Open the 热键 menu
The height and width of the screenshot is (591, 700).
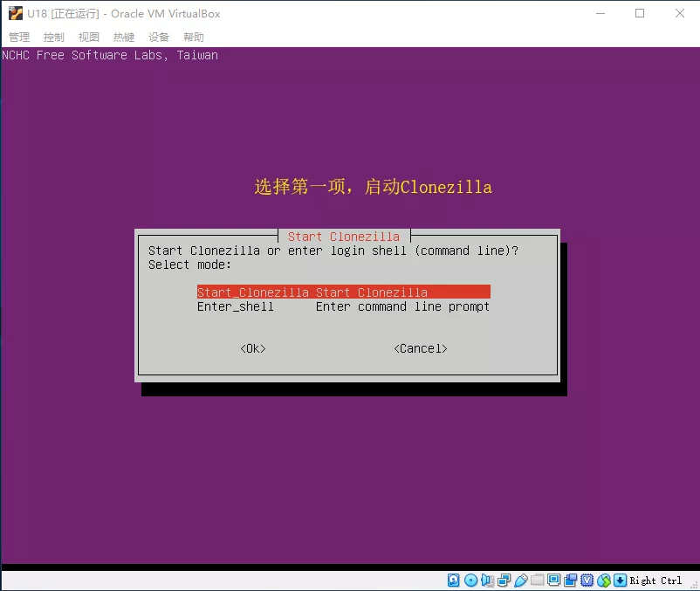pos(124,37)
